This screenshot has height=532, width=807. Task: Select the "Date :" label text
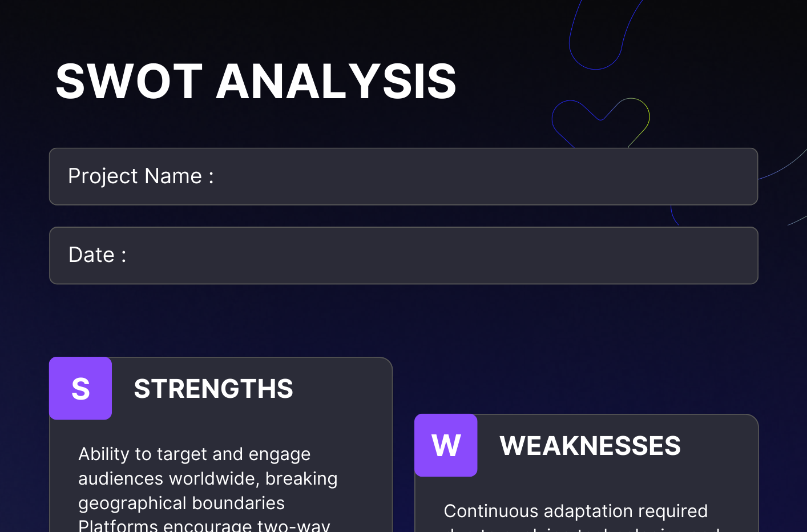point(97,255)
